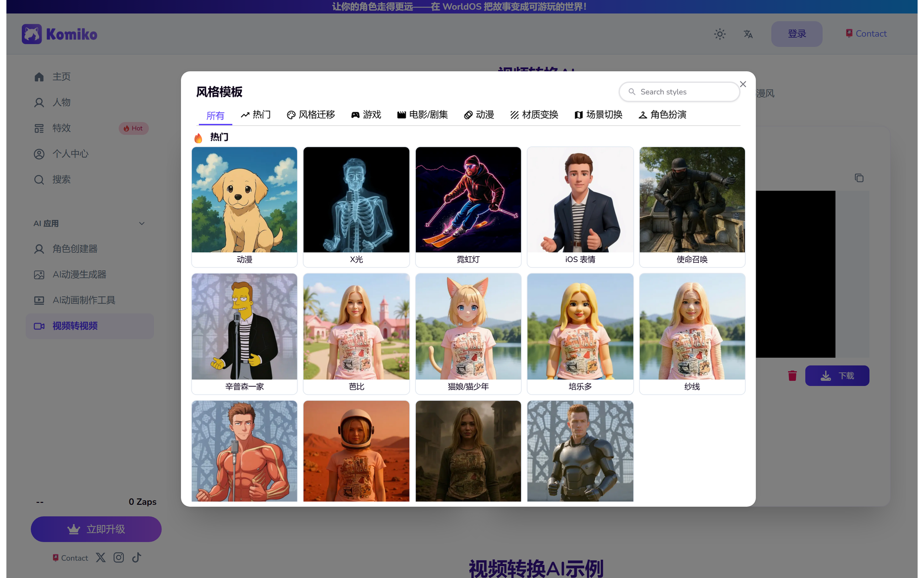Viewport: 924px width, 578px height.
Task: Click the 登录 login button
Action: (x=796, y=34)
